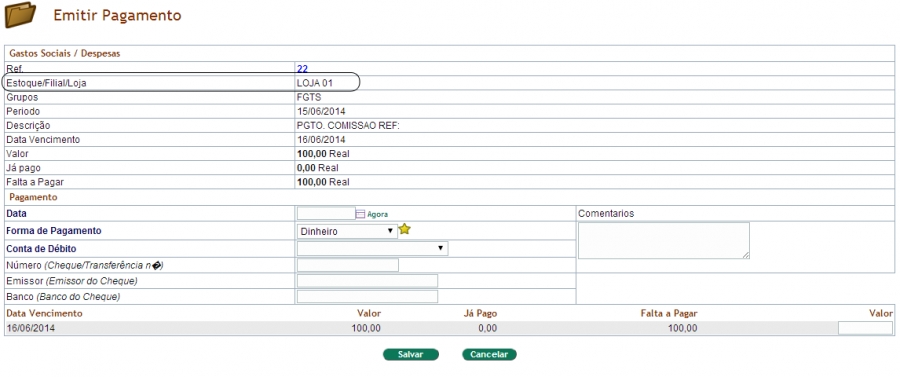Screen dimensions: 900x377
Task: Click the Estoque/Filial/Loja label
Action: (x=46, y=83)
